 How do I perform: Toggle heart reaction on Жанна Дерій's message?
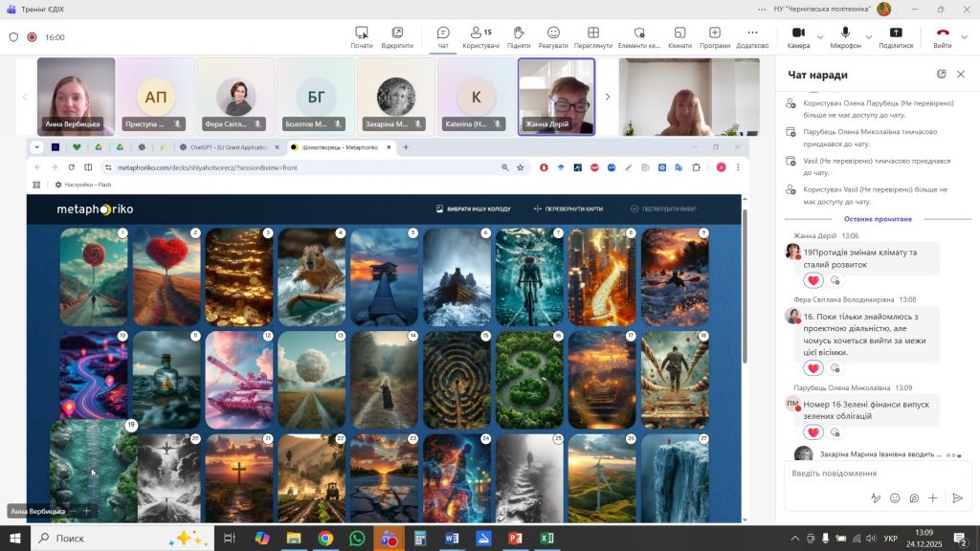point(813,280)
